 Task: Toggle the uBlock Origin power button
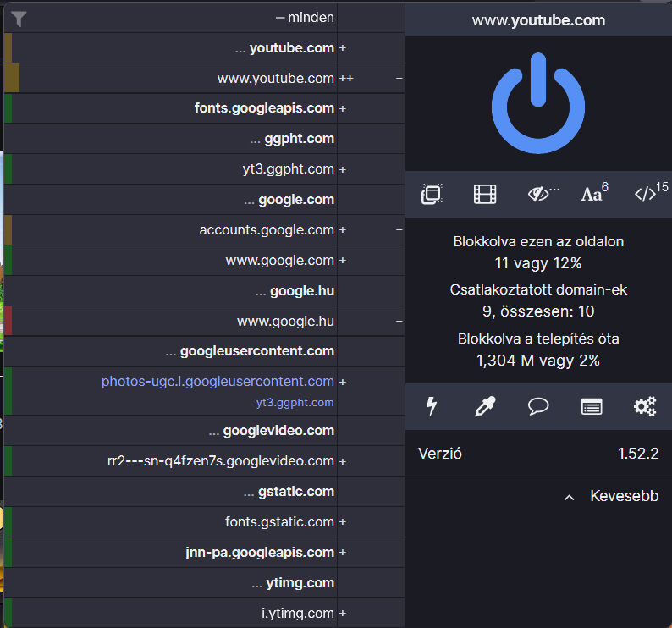538,103
